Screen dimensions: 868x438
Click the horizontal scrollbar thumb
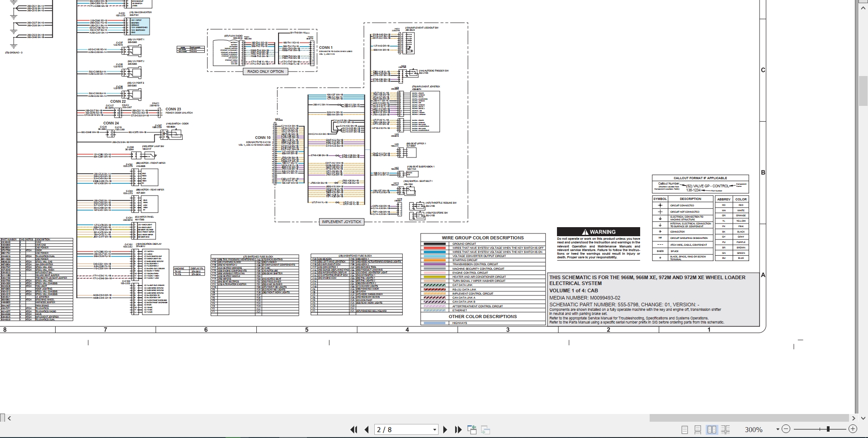coord(749,418)
